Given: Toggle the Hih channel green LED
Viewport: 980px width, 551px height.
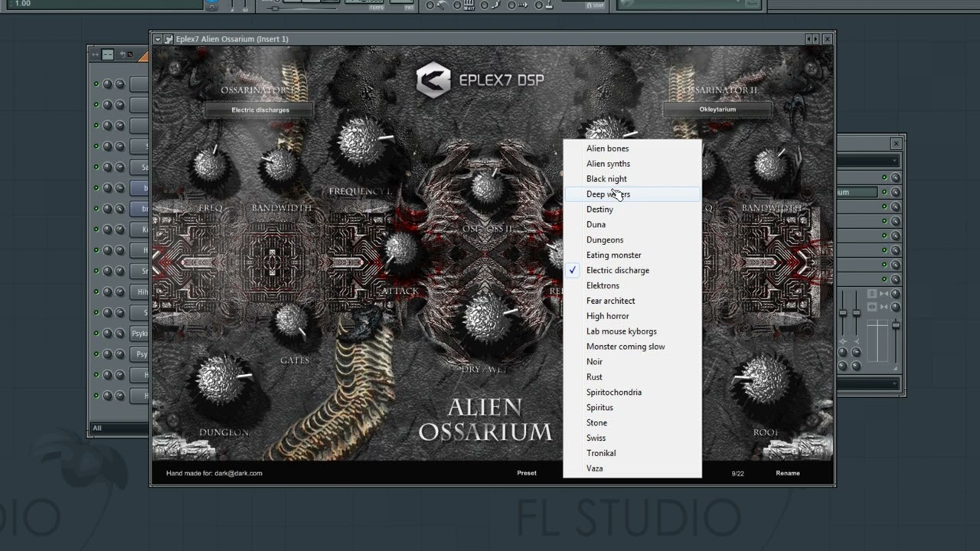Looking at the screenshot, I should [96, 292].
